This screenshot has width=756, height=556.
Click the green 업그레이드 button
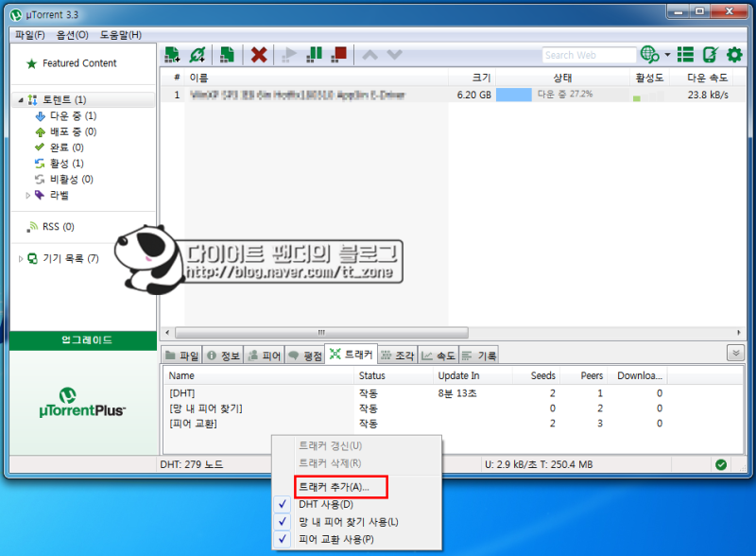pos(83,340)
